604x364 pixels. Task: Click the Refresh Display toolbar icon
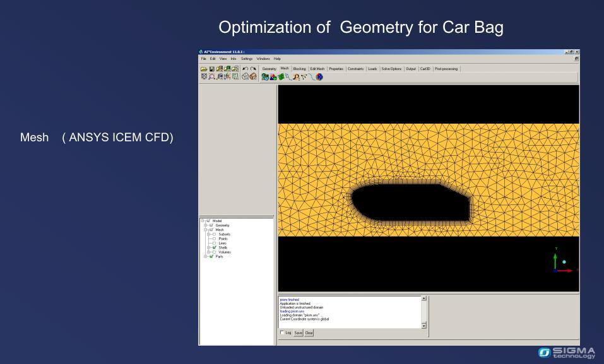(235, 77)
